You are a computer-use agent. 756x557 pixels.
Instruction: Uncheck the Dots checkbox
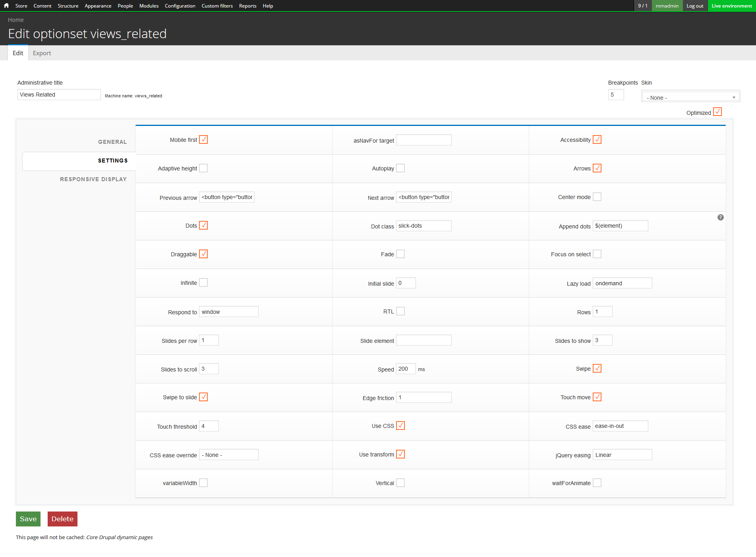[203, 225]
